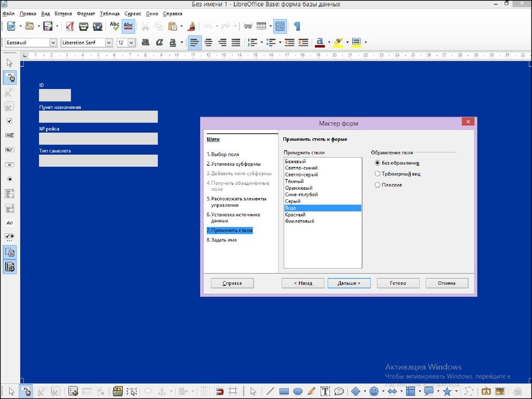
Task: Click the Export as PDF icon
Action: 70,26
